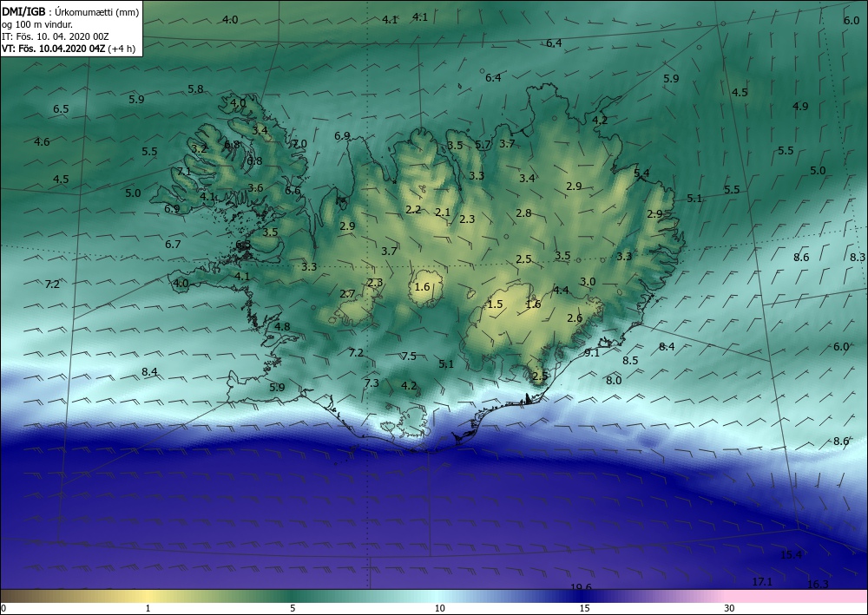The height and width of the screenshot is (615, 868).
Task: Click the color scale label '0'
Action: 3,608
